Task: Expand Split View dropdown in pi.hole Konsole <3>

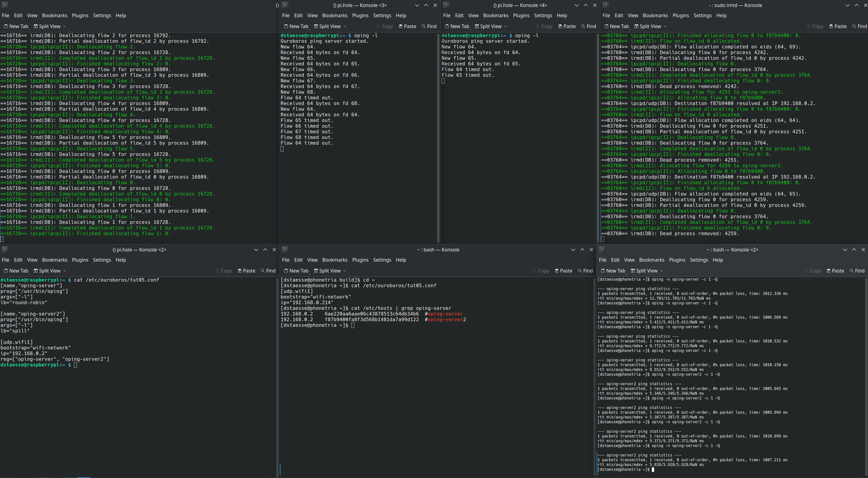Action: pos(345,26)
